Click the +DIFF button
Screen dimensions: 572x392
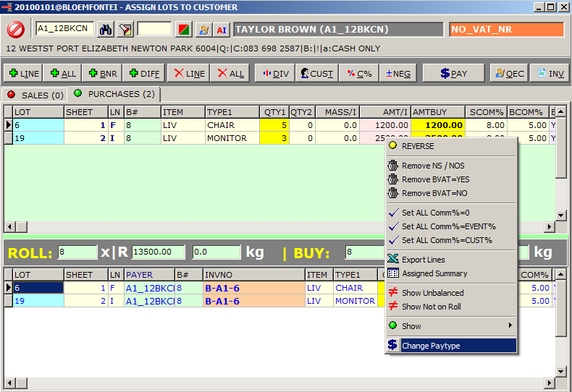[144, 73]
